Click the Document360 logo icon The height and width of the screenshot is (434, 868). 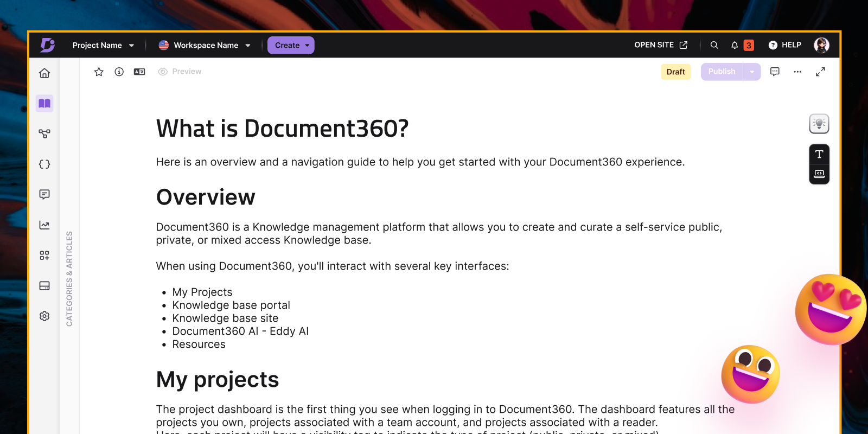point(48,45)
